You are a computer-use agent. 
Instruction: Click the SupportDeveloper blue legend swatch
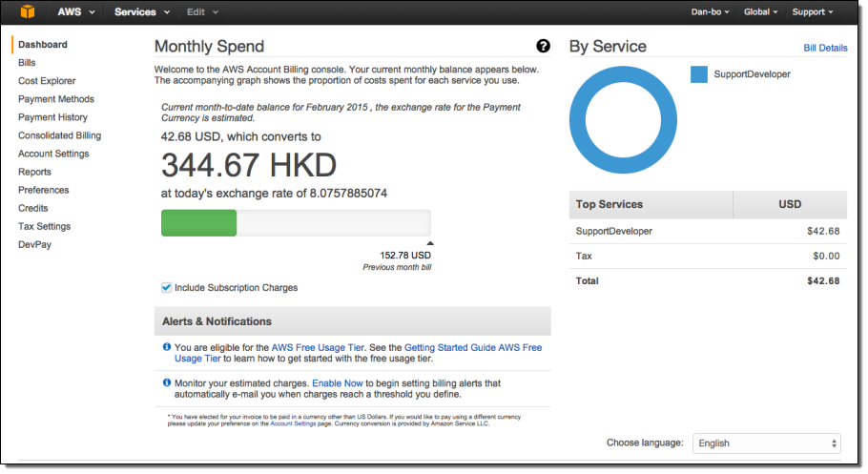698,74
